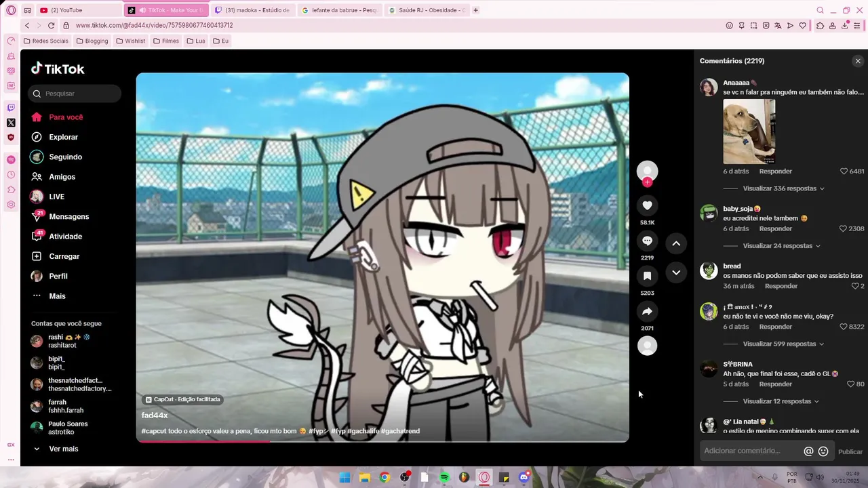Viewport: 868px width, 488px height.
Task: Reply to S*BRINA's comment
Action: [x=776, y=384]
